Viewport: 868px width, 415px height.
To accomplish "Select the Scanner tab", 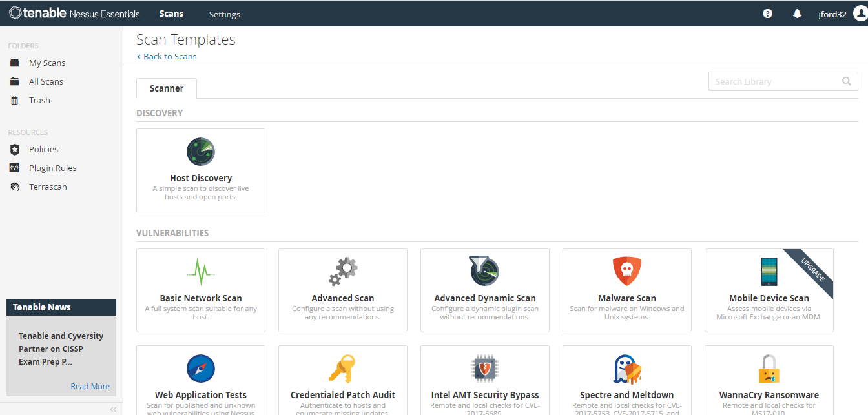I will point(166,88).
